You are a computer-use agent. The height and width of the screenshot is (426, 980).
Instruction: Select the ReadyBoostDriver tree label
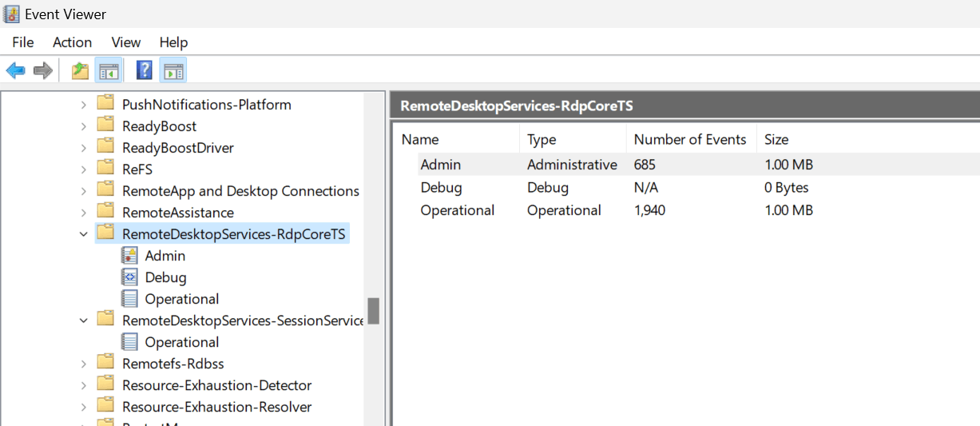pos(178,148)
